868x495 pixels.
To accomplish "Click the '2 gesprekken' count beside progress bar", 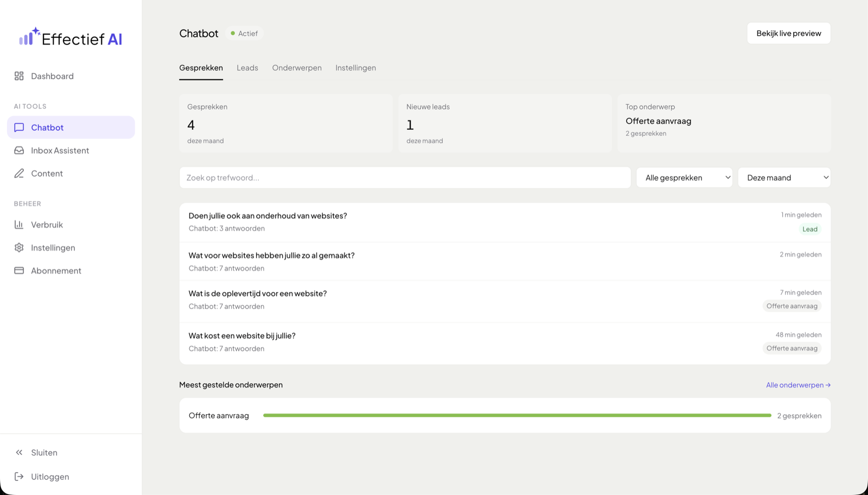I will (799, 416).
